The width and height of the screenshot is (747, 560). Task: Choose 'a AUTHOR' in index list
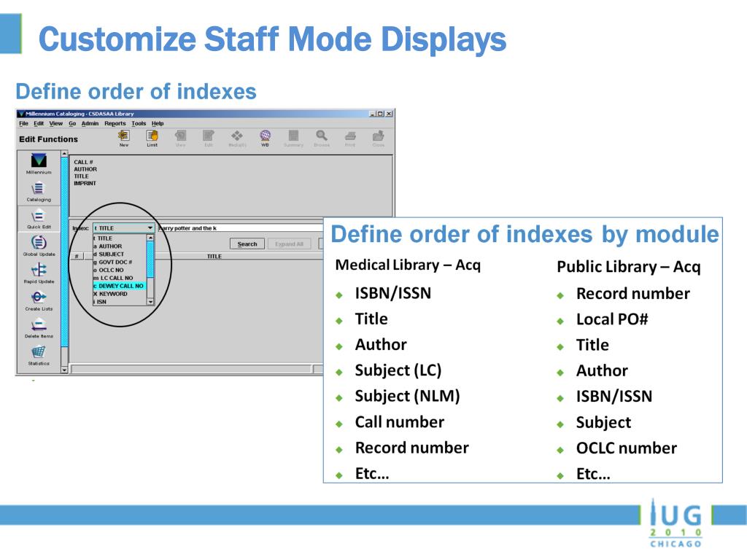point(120,246)
